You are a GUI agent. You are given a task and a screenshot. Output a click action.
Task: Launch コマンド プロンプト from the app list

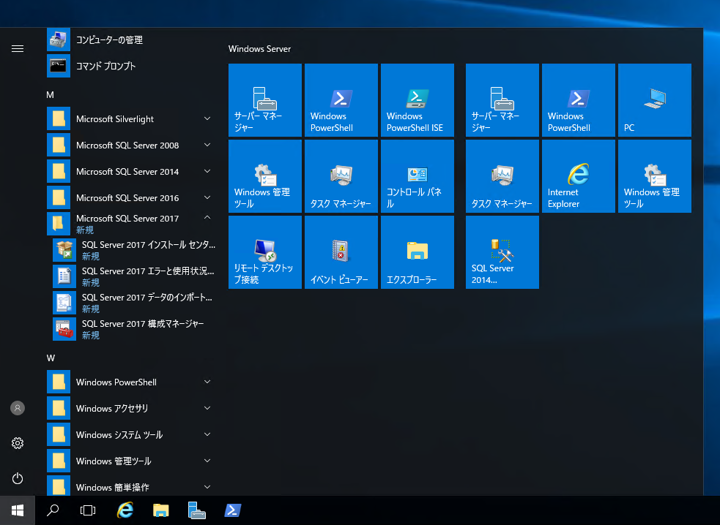[x=131, y=66]
